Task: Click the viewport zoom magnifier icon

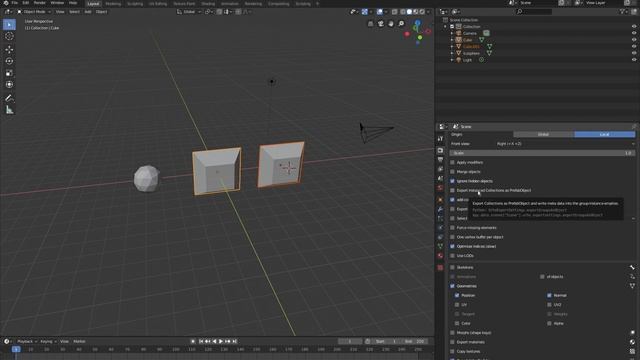Action: 401,24
